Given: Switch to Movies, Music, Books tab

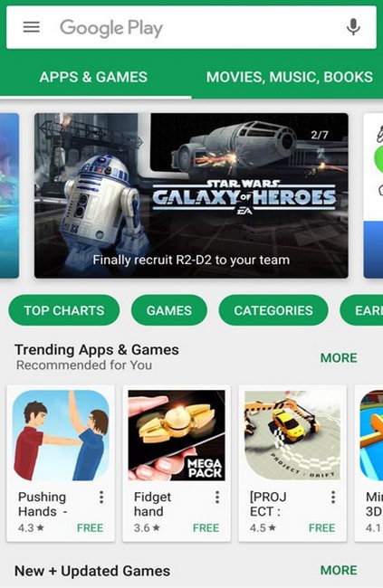Looking at the screenshot, I should [290, 77].
